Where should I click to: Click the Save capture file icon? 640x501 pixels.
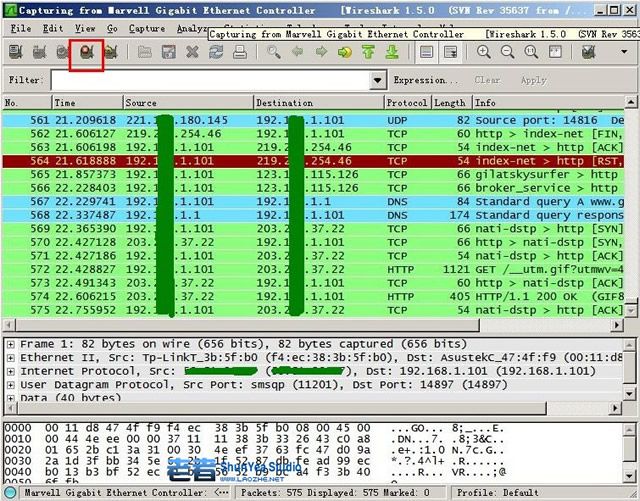coord(168,52)
